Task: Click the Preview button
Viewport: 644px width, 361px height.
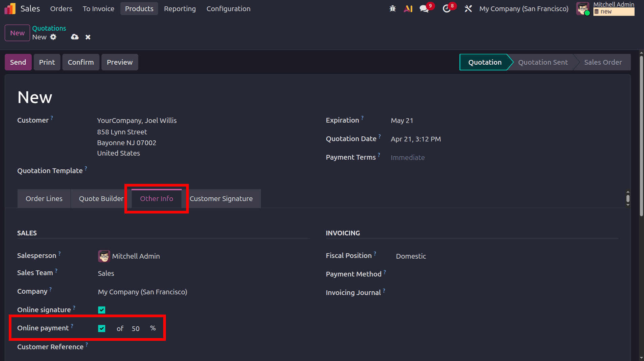Action: coord(120,62)
